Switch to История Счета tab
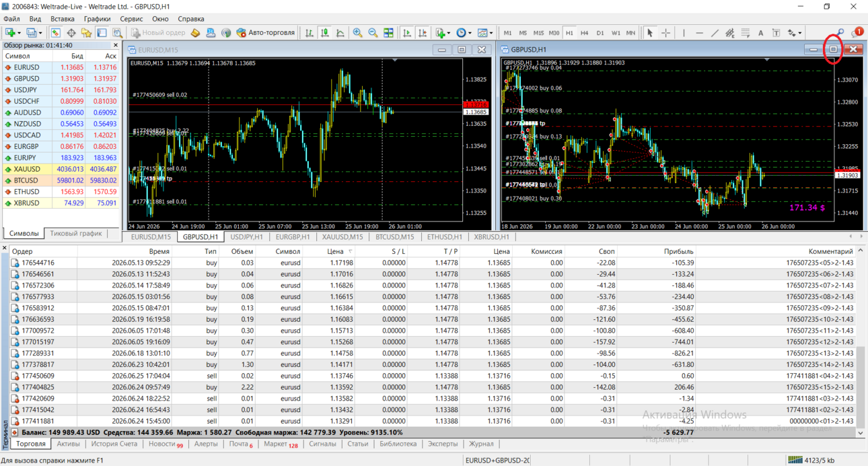 click(114, 444)
